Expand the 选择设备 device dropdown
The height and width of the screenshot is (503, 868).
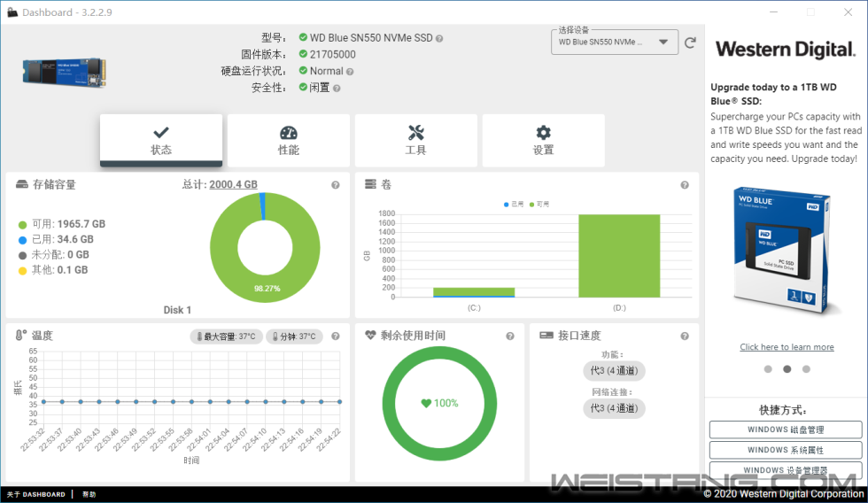615,42
